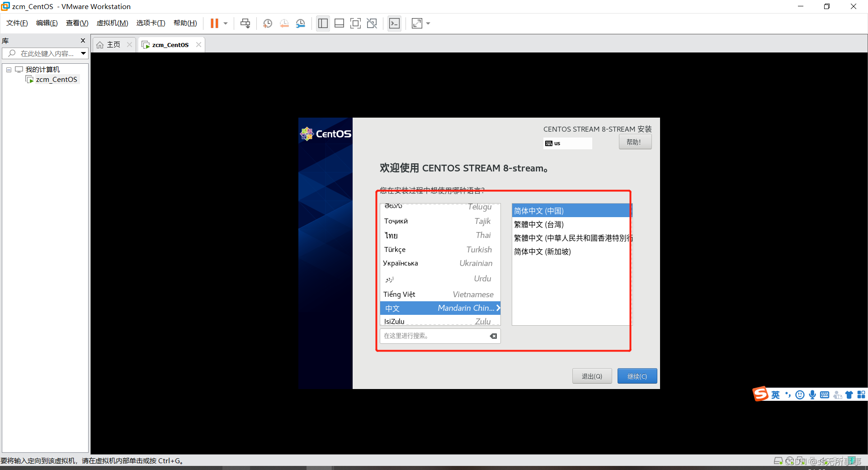Open Sogou skin shirt icon

[x=849, y=395]
